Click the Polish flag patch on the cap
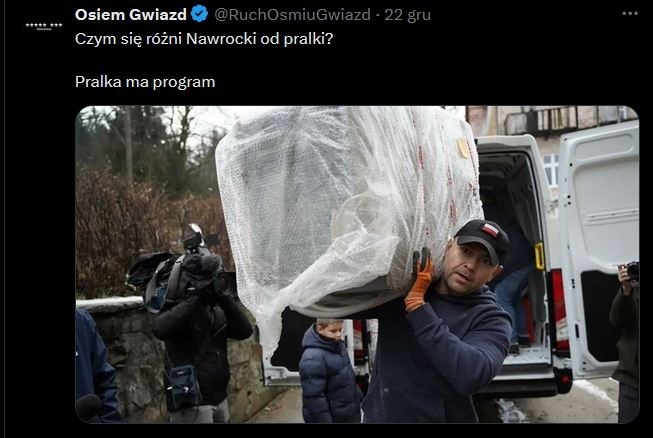 pyautogui.click(x=490, y=230)
